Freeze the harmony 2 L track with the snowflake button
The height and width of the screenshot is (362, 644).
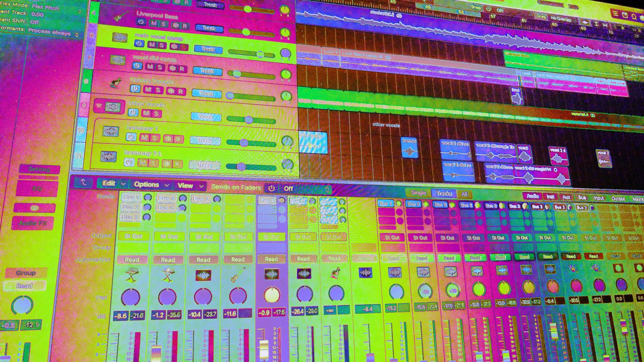click(166, 164)
